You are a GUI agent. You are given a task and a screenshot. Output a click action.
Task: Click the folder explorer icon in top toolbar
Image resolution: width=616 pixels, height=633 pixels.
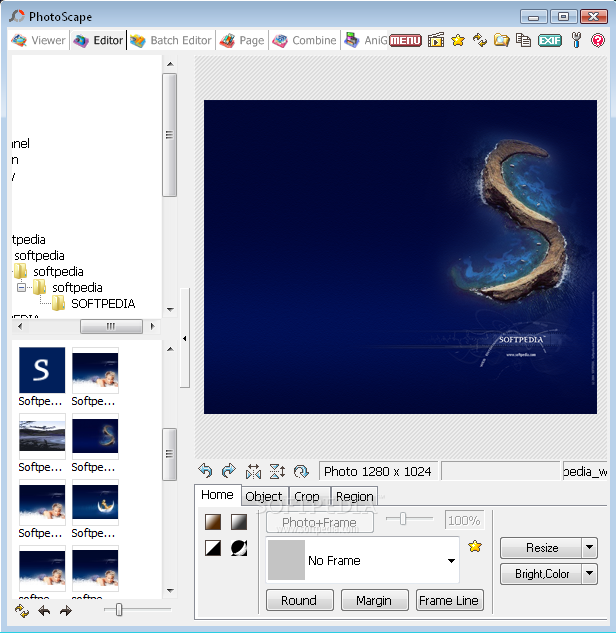(x=501, y=40)
